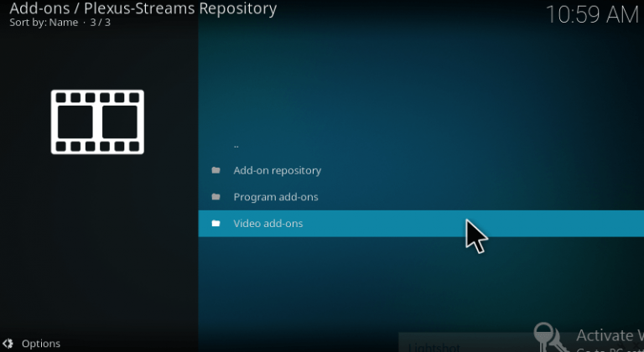The height and width of the screenshot is (352, 644).
Task: Click the Program add-ons folder icon
Action: pos(216,197)
